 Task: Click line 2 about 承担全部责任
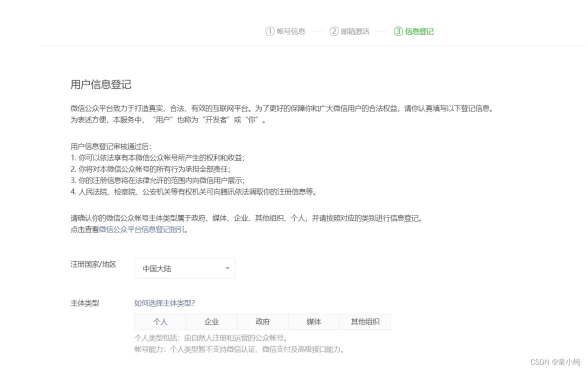coord(151,169)
